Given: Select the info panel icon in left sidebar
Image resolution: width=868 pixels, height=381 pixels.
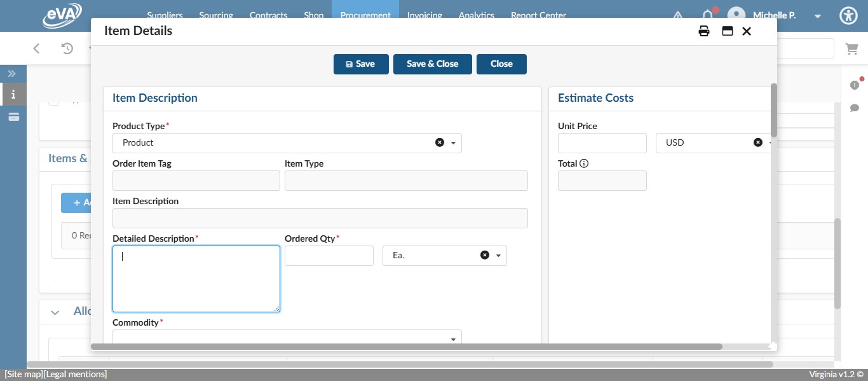Looking at the screenshot, I should click(x=13, y=94).
